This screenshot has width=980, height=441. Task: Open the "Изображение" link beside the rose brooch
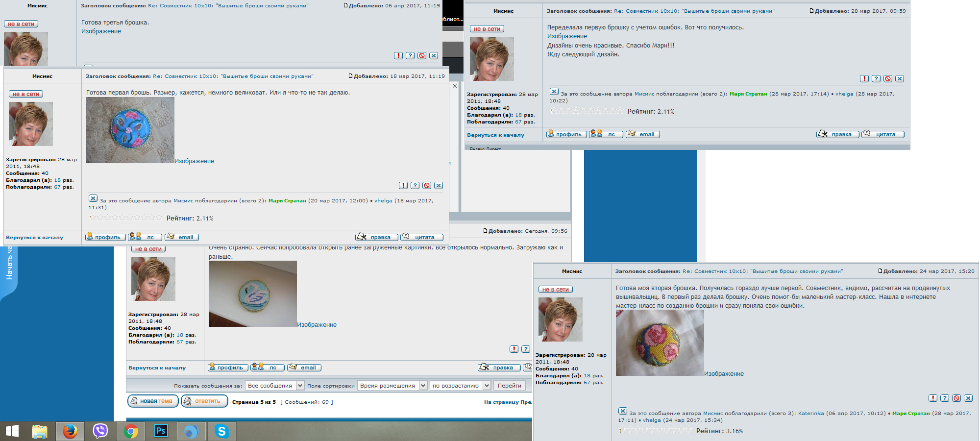point(724,374)
